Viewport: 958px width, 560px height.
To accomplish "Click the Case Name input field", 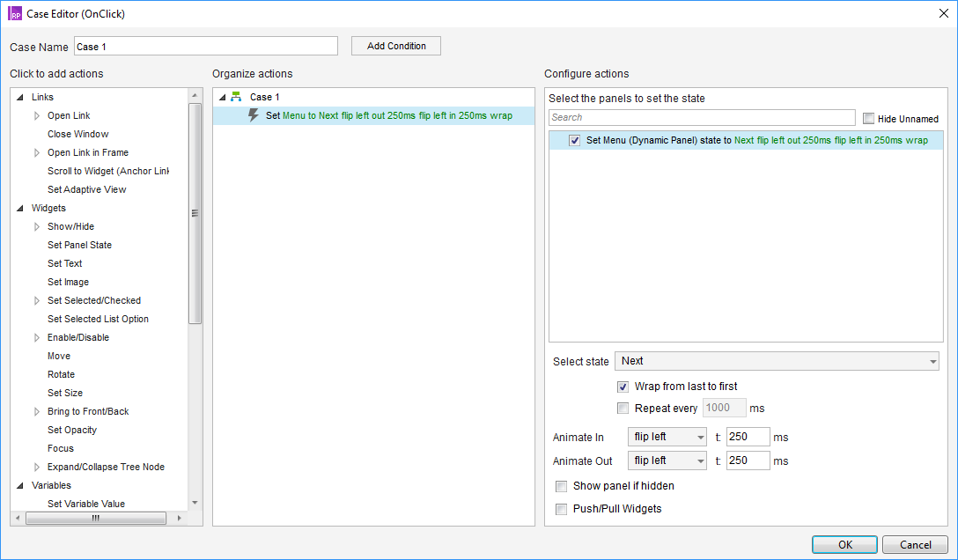I will tap(205, 45).
